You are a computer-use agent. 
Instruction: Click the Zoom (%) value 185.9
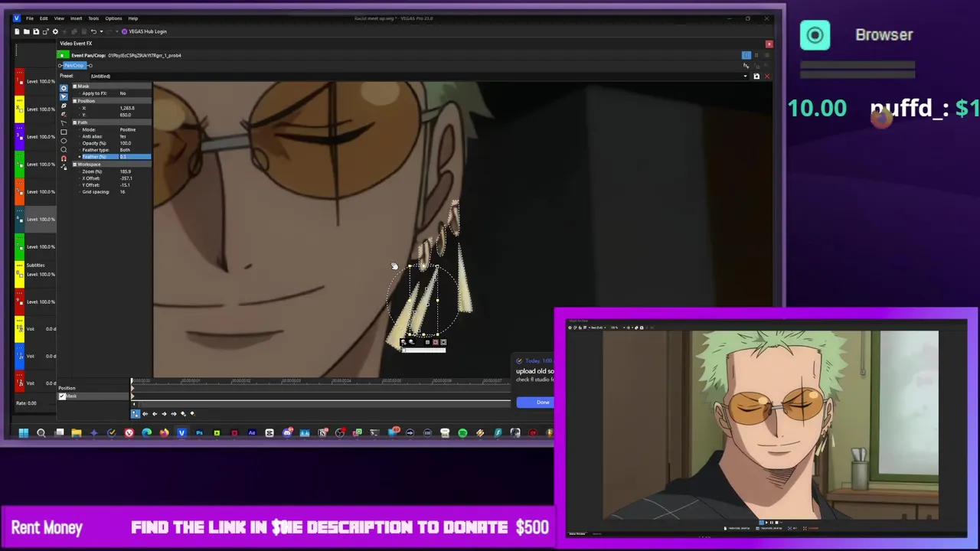coord(126,171)
